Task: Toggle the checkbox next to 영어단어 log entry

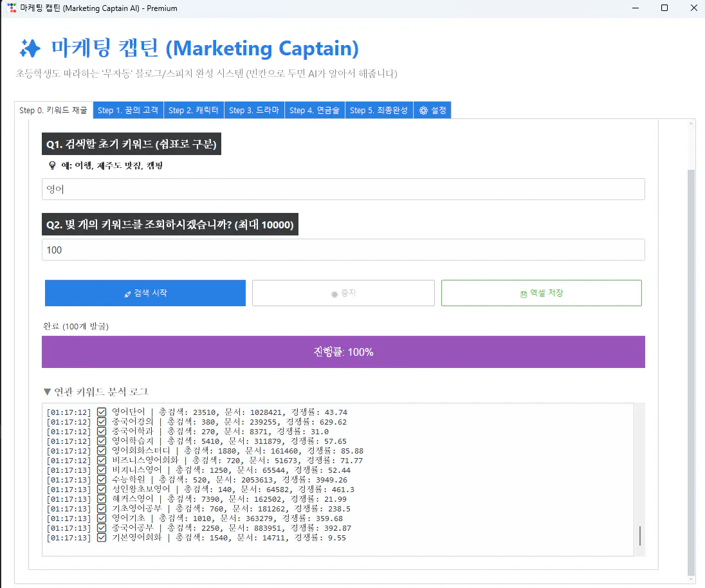Action: [102, 411]
